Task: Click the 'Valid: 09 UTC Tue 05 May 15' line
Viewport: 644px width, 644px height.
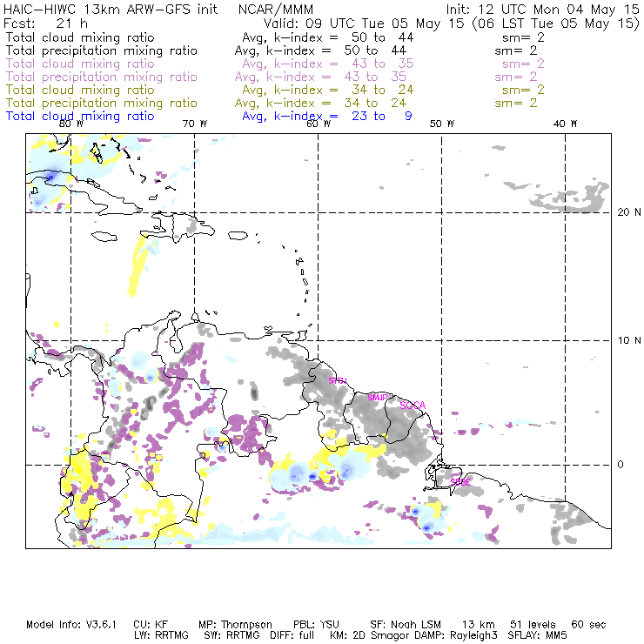Action: coord(363,23)
